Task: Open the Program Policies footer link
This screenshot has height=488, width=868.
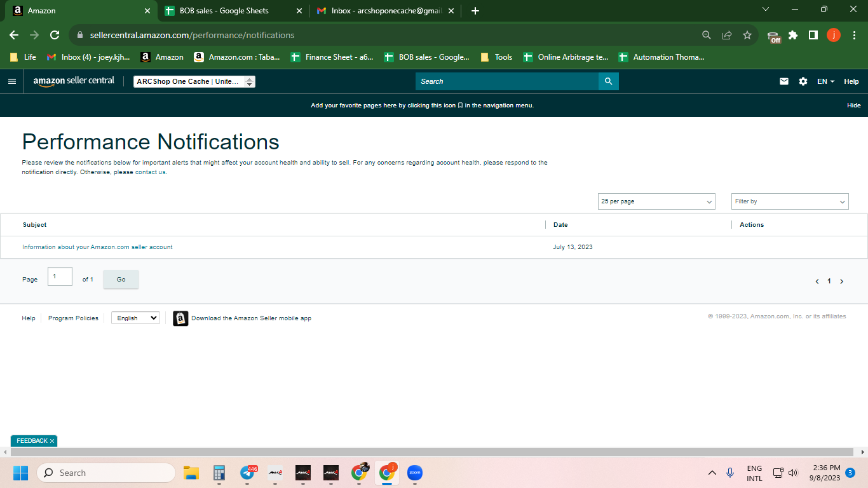Action: (73, 318)
